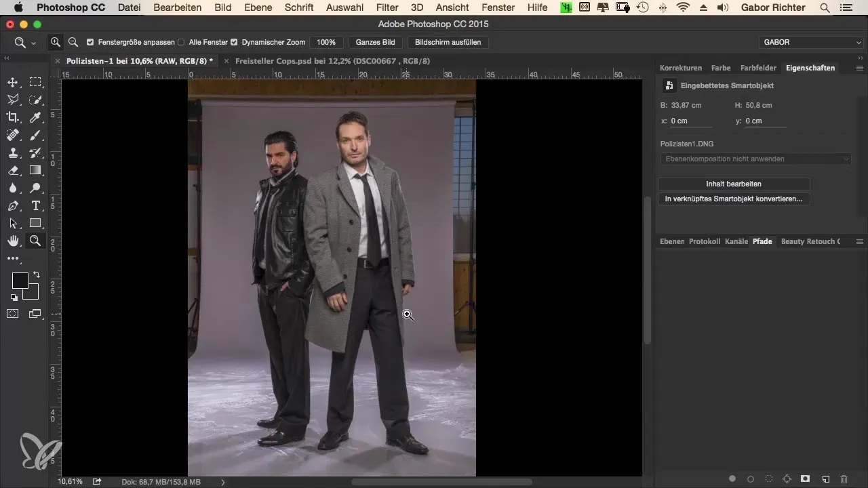Viewport: 868px width, 488px height.
Task: Open the Bearbeiten menu
Action: 177,7
